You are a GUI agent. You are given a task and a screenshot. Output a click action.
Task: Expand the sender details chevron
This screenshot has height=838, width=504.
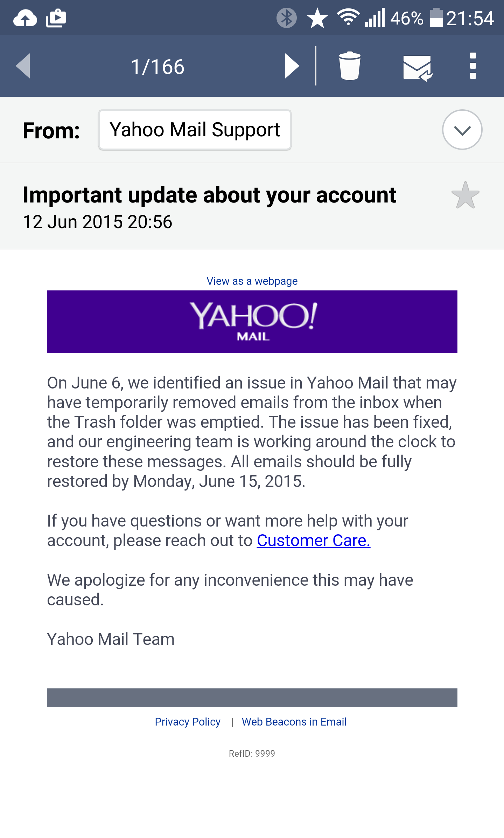point(462,130)
